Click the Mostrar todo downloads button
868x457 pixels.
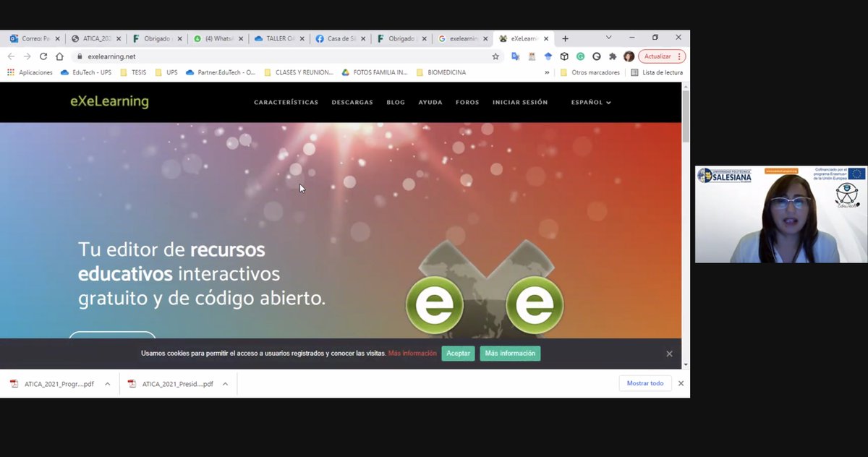[645, 383]
